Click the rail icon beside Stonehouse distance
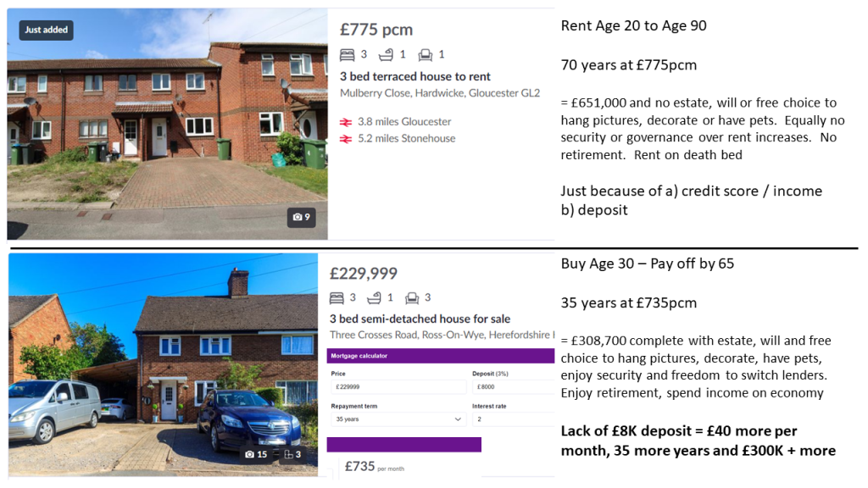The image size is (868, 488). [x=346, y=139]
